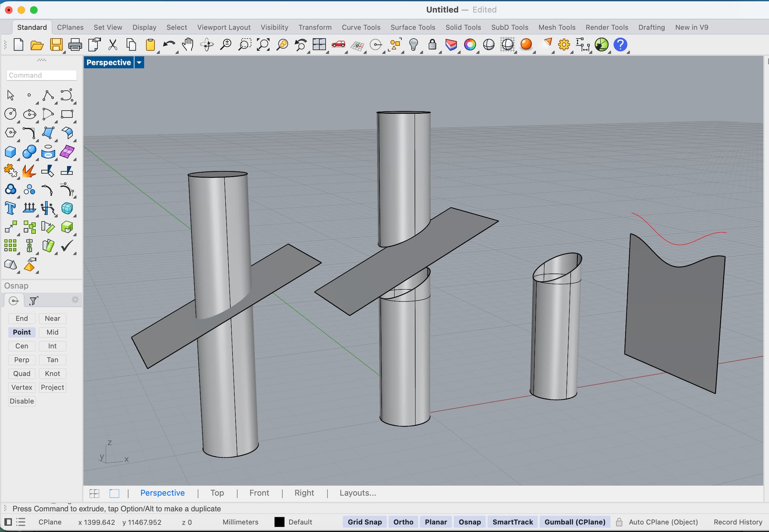Switch to the Surface Tools tab
This screenshot has height=532, width=769.
413,27
